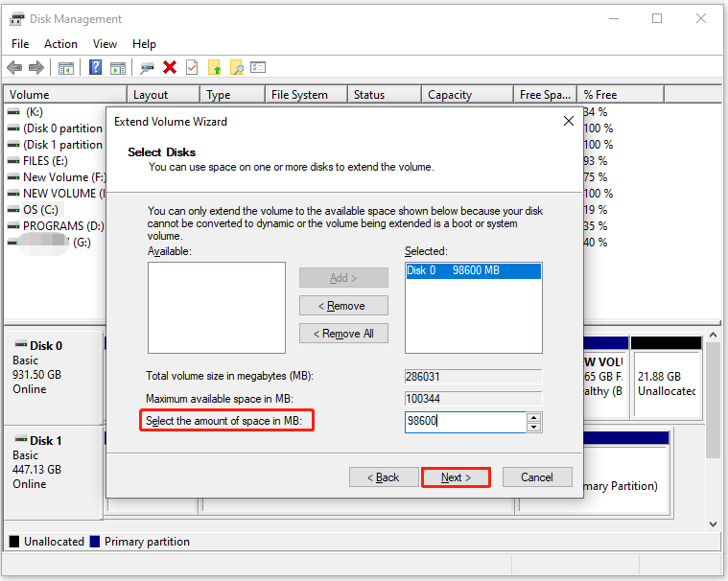Click the Remove All button
The image size is (728, 581).
pyautogui.click(x=343, y=334)
